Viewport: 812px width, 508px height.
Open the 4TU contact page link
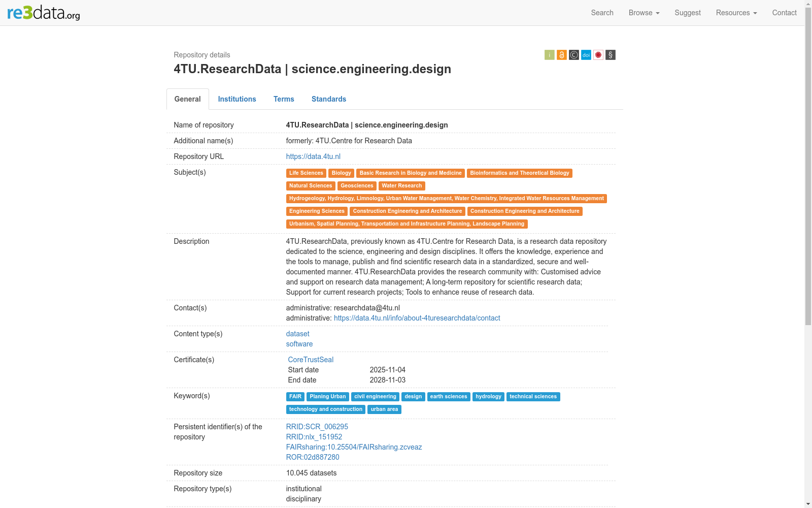tap(417, 318)
